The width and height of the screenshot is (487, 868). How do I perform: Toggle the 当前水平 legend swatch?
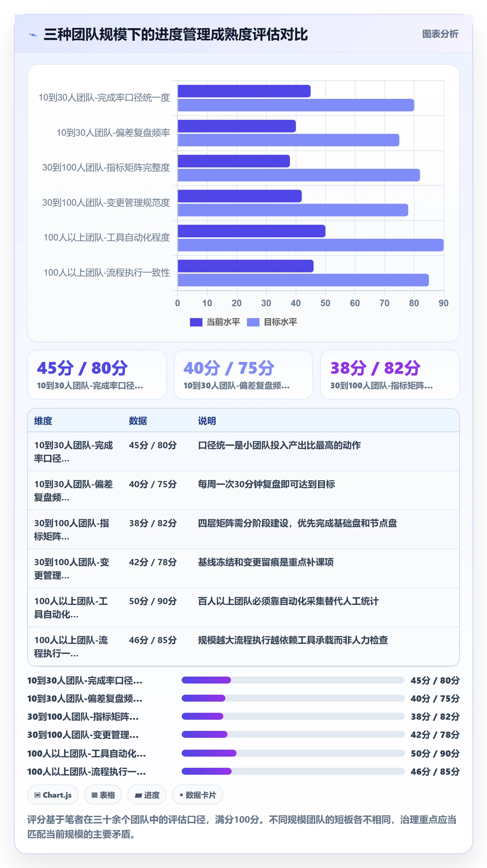pos(196,322)
